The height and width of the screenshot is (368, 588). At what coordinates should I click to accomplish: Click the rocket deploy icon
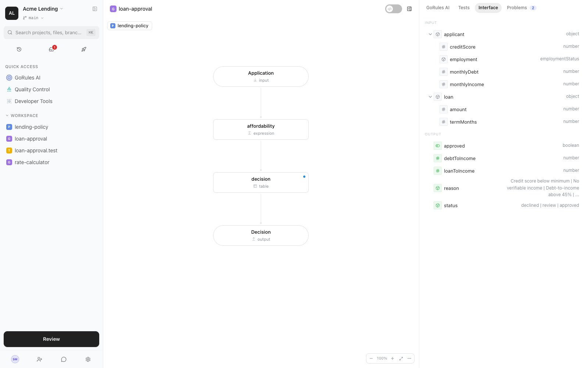[x=84, y=49]
